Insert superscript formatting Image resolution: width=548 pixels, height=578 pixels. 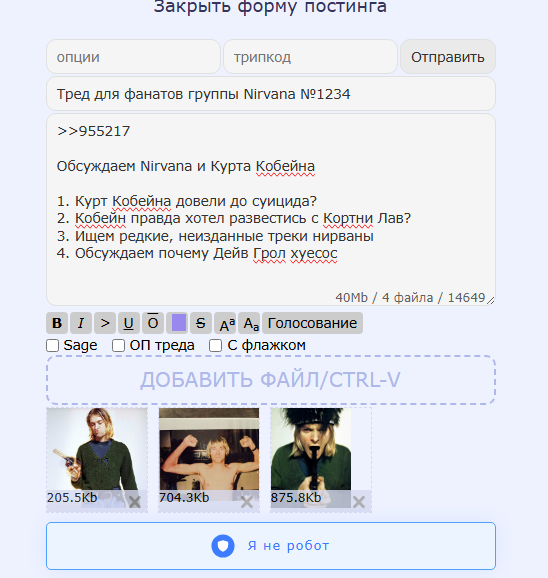225,323
